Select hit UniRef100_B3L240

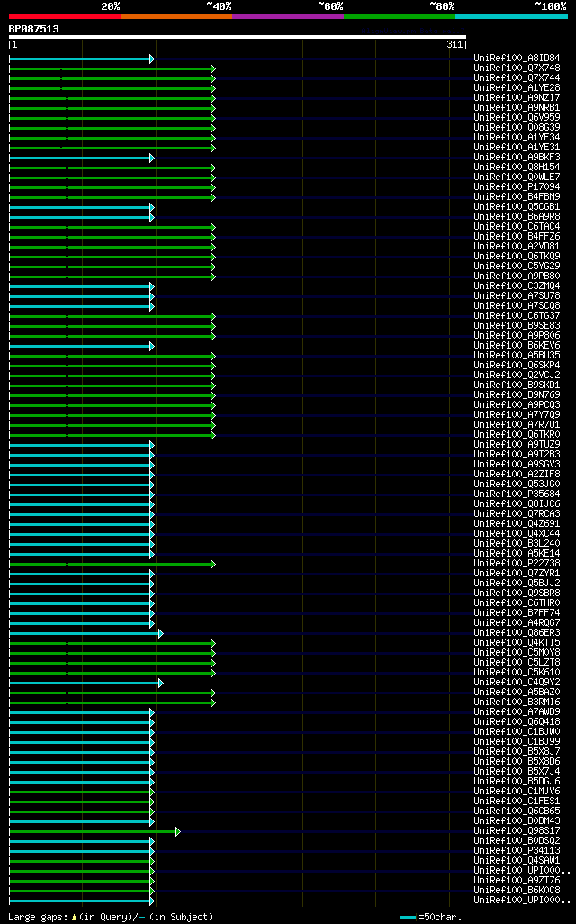(x=517, y=543)
